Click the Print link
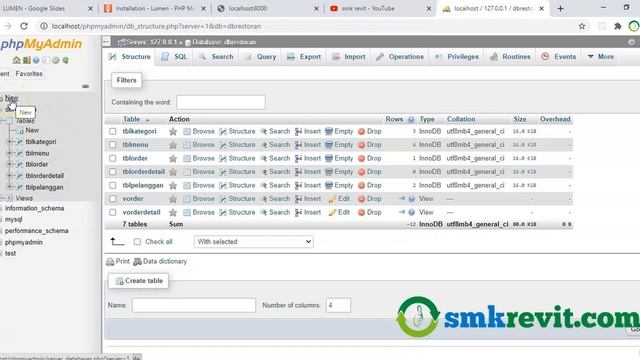The height and width of the screenshot is (360, 640). (x=118, y=261)
